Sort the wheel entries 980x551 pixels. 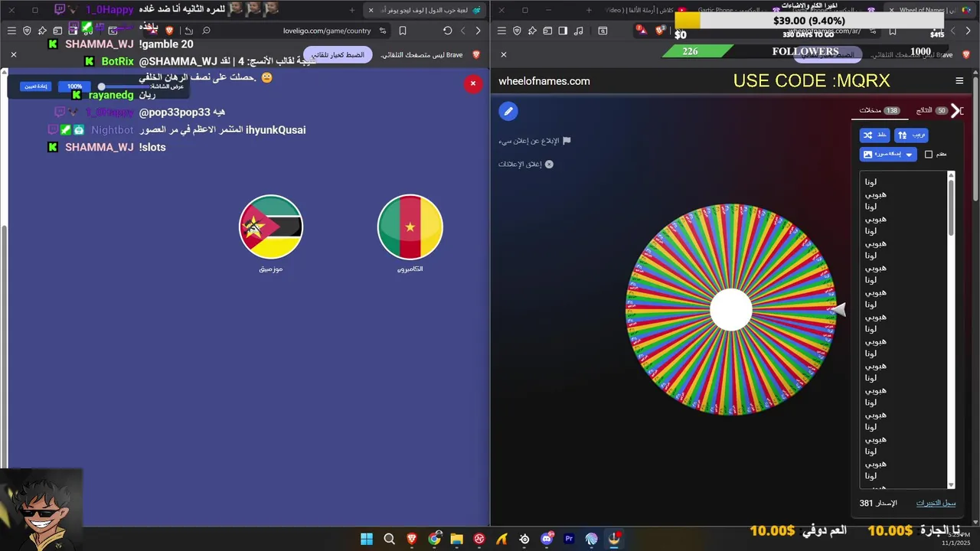click(911, 135)
